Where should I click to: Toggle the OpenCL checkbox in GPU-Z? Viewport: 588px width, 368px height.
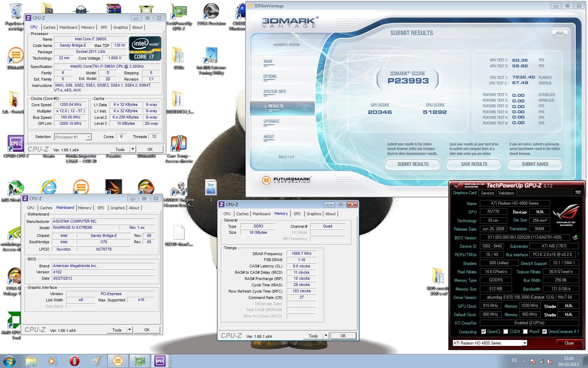pyautogui.click(x=483, y=332)
